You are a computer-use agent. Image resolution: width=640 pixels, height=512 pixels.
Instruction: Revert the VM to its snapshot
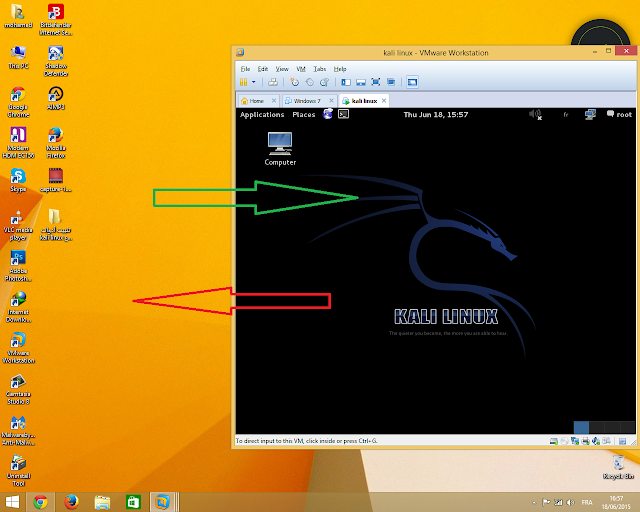tap(309, 82)
